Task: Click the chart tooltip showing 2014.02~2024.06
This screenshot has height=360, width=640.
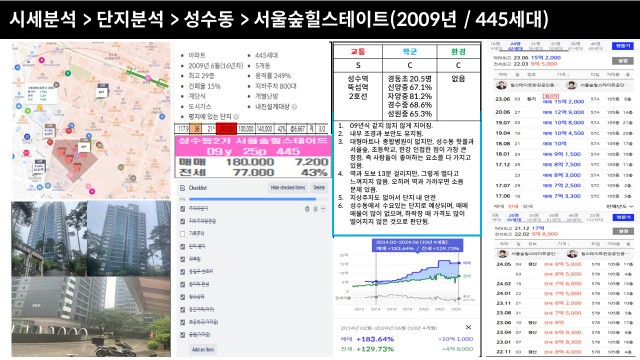Action: [417, 245]
